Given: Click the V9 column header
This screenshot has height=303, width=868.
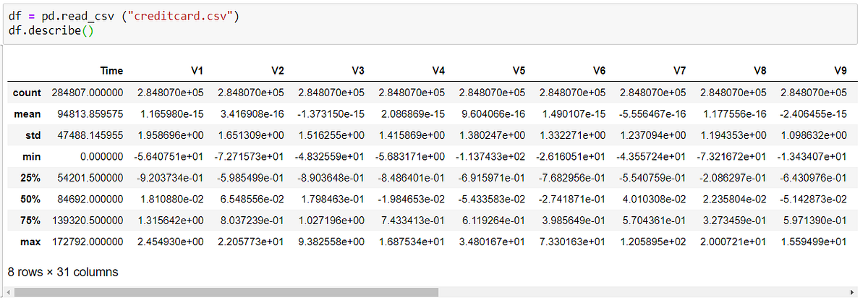Looking at the screenshot, I should (839, 71).
